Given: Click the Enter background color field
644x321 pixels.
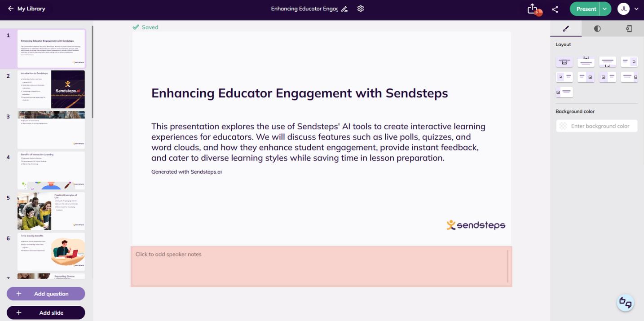Looking at the screenshot, I should point(597,126).
